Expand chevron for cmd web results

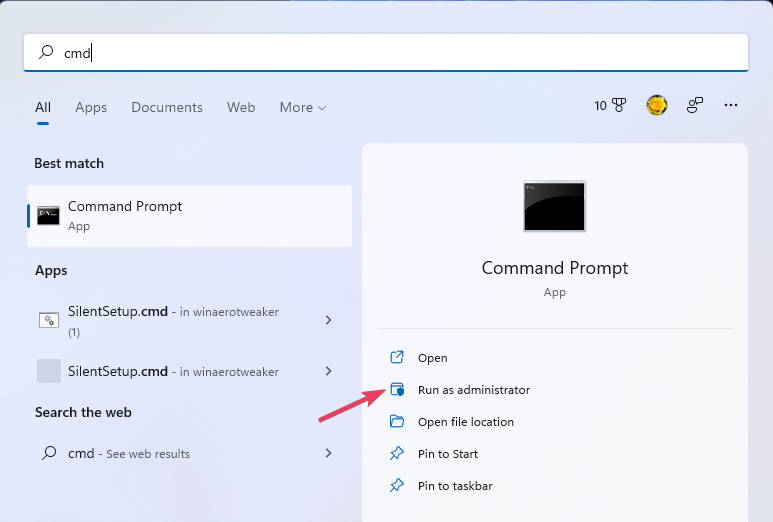pyautogui.click(x=329, y=453)
